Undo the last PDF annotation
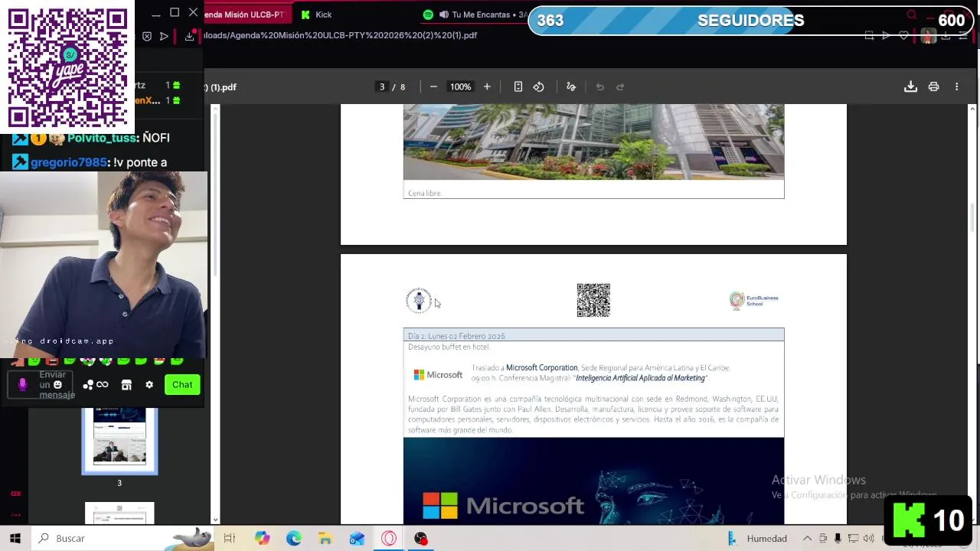Screen dimensions: 980x551 pyautogui.click(x=600, y=87)
